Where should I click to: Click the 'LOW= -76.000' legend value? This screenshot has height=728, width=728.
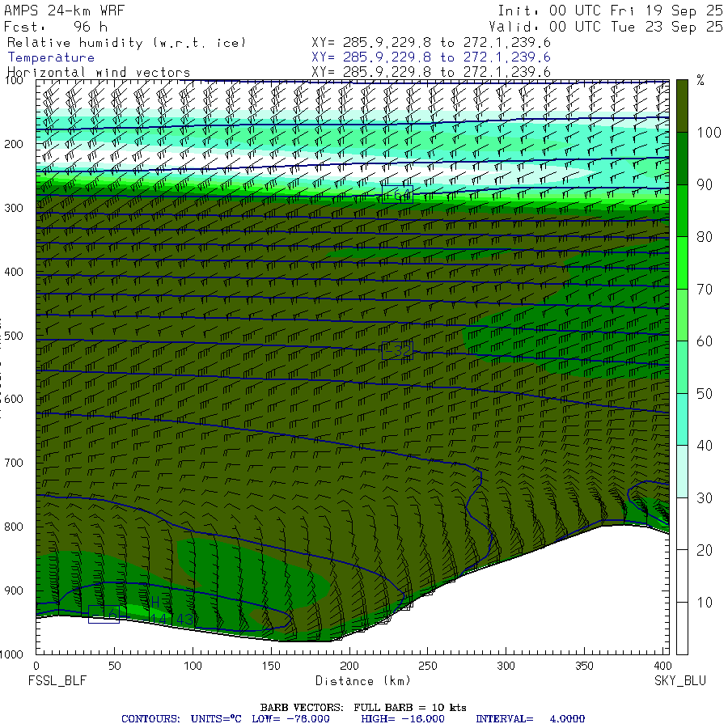(290, 719)
